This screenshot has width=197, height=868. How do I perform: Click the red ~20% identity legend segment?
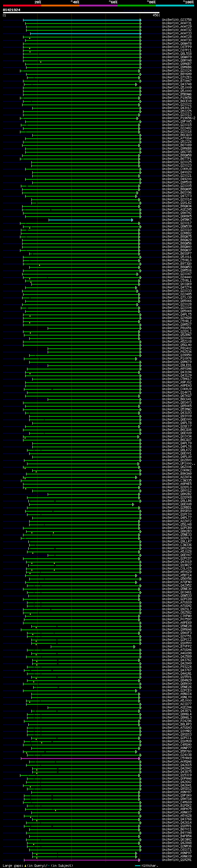tap(22, 6)
